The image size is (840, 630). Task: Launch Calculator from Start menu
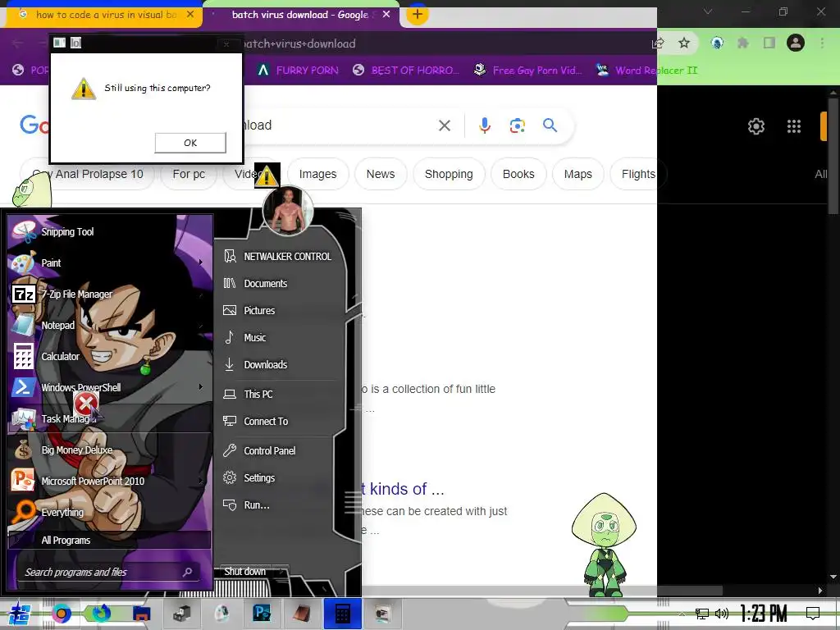[109, 356]
